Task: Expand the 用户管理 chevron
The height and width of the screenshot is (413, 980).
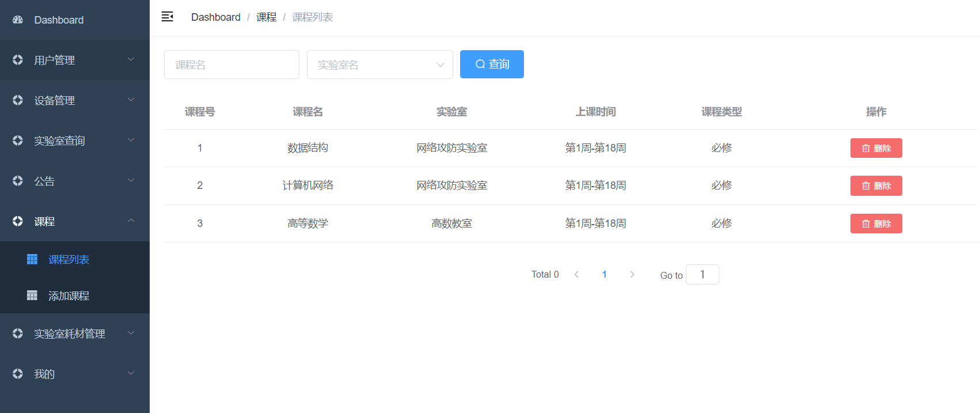Action: [131, 59]
